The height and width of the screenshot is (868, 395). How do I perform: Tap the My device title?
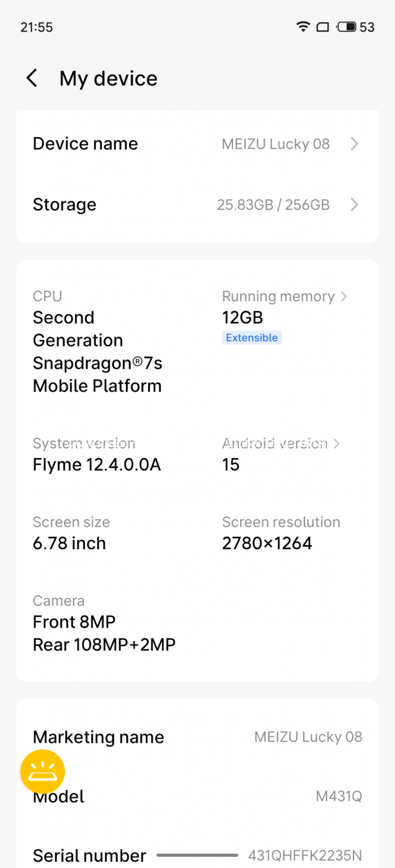point(109,79)
